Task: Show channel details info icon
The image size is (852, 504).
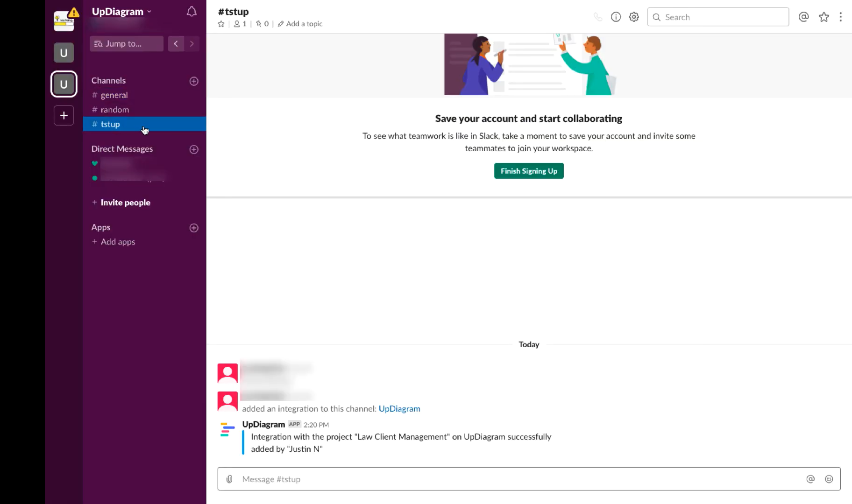Action: pyautogui.click(x=616, y=17)
